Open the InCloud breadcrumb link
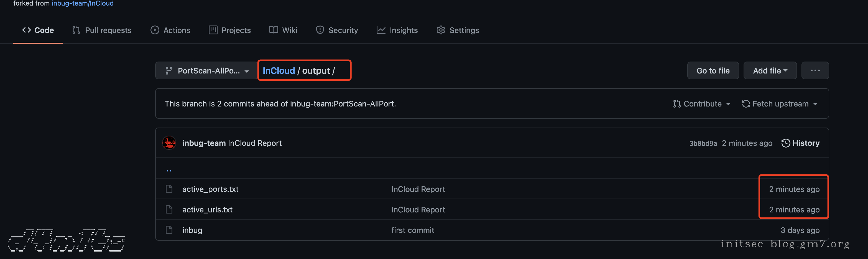Viewport: 868px width, 259px height. pyautogui.click(x=279, y=70)
